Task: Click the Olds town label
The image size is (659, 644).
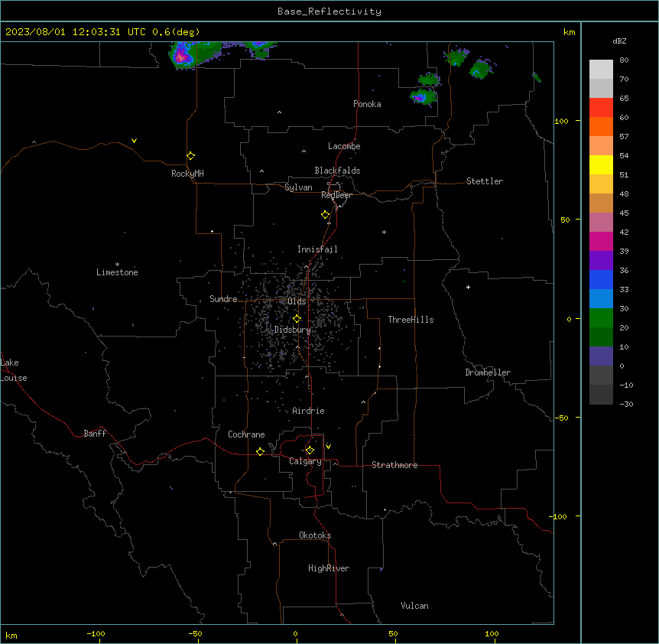Action: (x=297, y=301)
